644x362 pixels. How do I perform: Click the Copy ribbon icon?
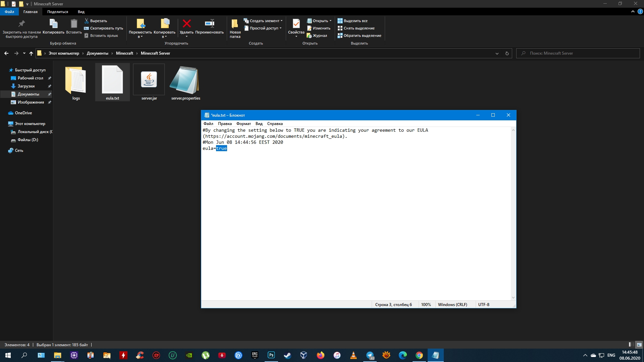53,23
